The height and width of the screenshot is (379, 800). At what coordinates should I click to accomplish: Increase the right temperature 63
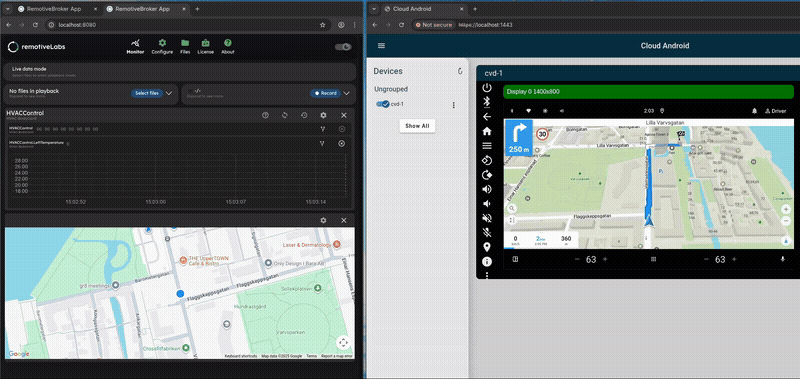point(734,260)
